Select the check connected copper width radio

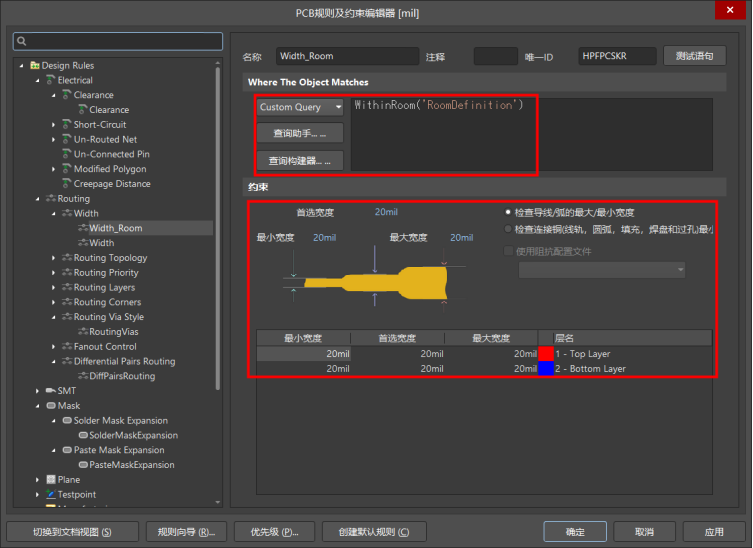pos(508,229)
